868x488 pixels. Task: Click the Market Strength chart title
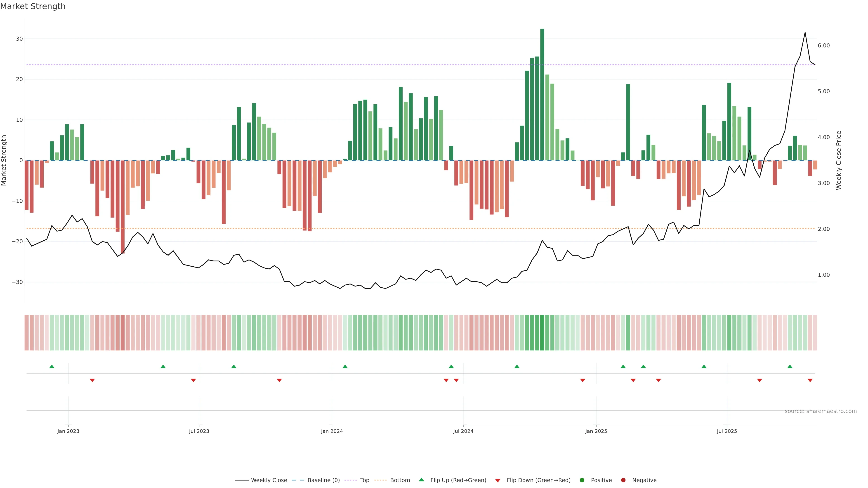(x=33, y=6)
